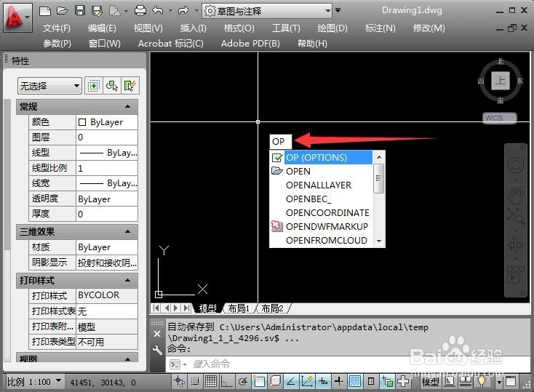This screenshot has width=534, height=392.
Task: Click the 模型 model space button in status bar
Action: 430,381
